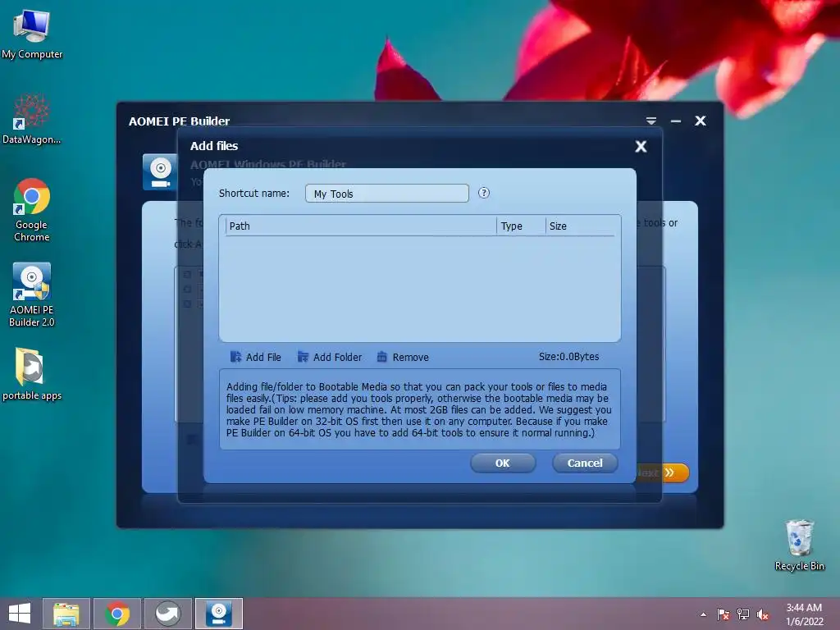Open the shortcut name help icon

click(x=484, y=193)
